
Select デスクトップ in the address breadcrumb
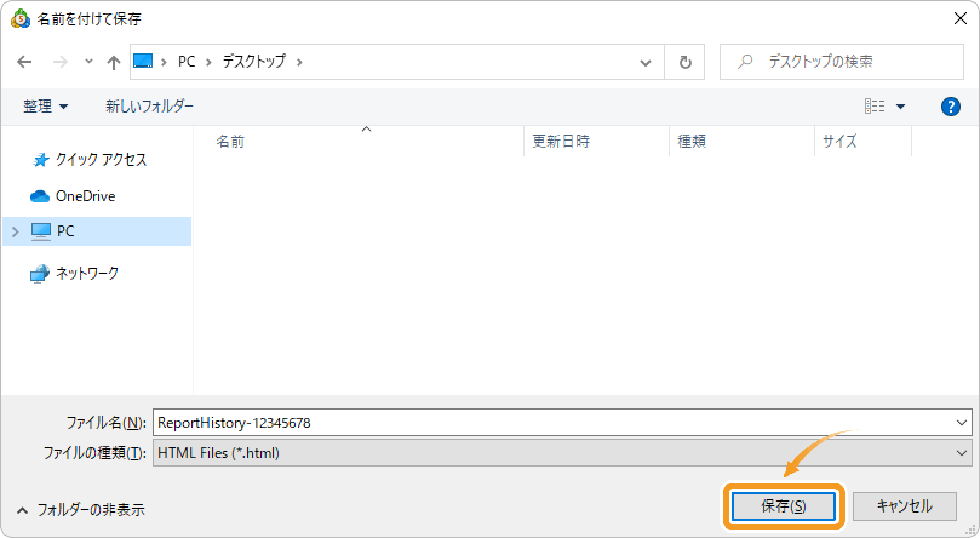tap(254, 61)
